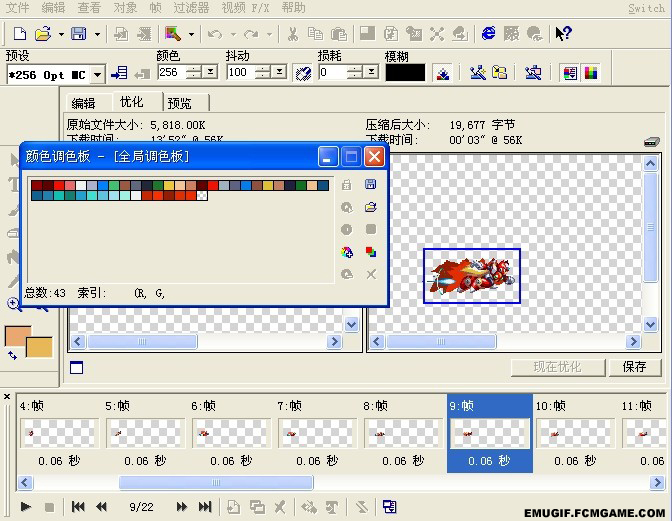Click the Save floppy disk icon
This screenshot has height=521, width=672.
[x=79, y=33]
